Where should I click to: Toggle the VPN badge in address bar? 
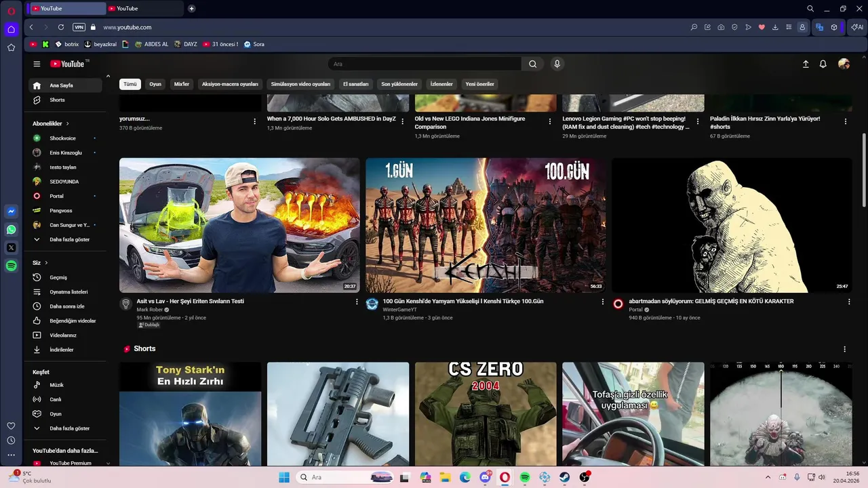79,27
